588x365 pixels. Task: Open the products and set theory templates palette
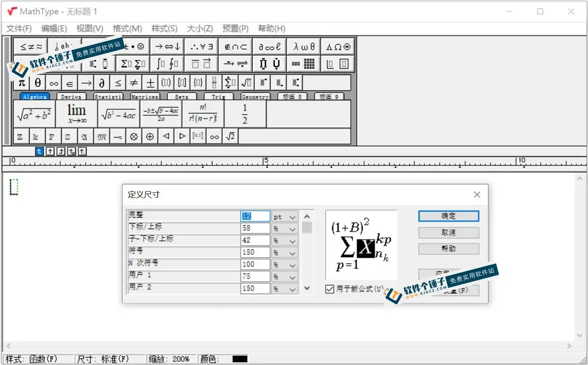(269, 64)
